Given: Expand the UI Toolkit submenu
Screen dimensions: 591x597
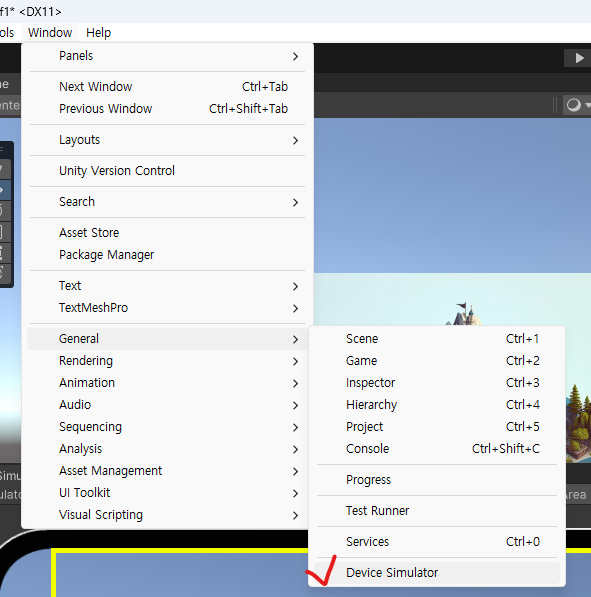Looking at the screenshot, I should click(168, 493).
